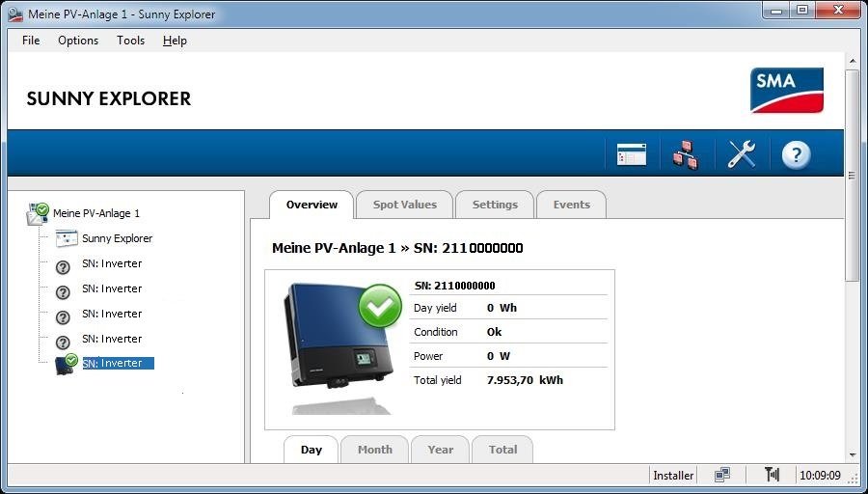
Task: Select the Total yield chart tab
Action: 502,450
